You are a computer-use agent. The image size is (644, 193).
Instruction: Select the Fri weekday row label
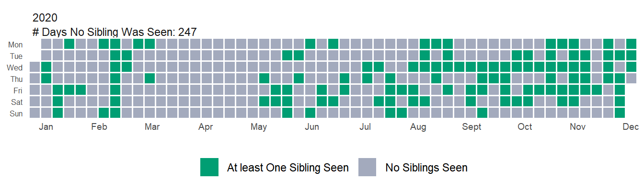pos(17,91)
